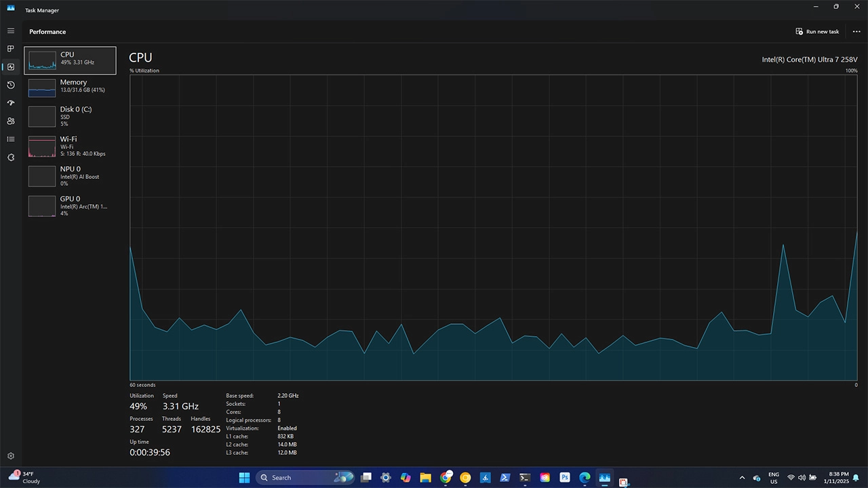This screenshot has height=488, width=868.
Task: Click the '60 seconds' graph label
Action: tap(142, 385)
